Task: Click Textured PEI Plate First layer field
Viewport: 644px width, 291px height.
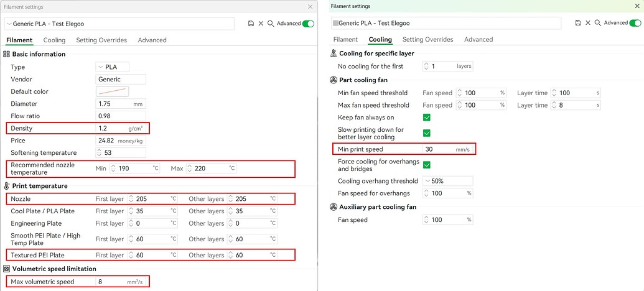Action: (x=152, y=256)
